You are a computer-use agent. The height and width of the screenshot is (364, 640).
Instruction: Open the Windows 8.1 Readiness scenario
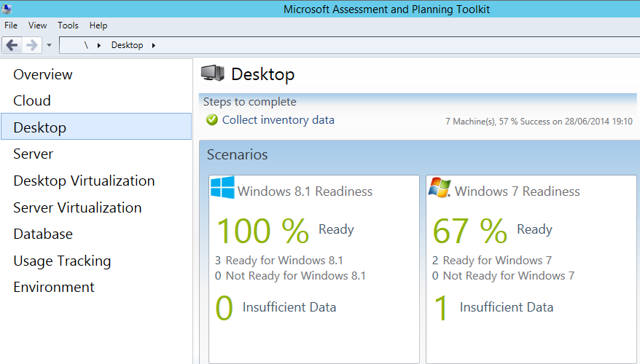click(305, 191)
